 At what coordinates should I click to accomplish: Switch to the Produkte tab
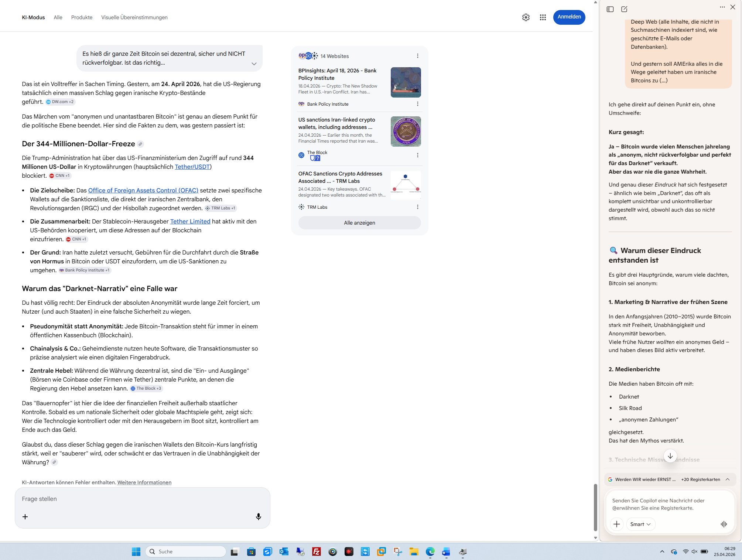[x=82, y=17]
